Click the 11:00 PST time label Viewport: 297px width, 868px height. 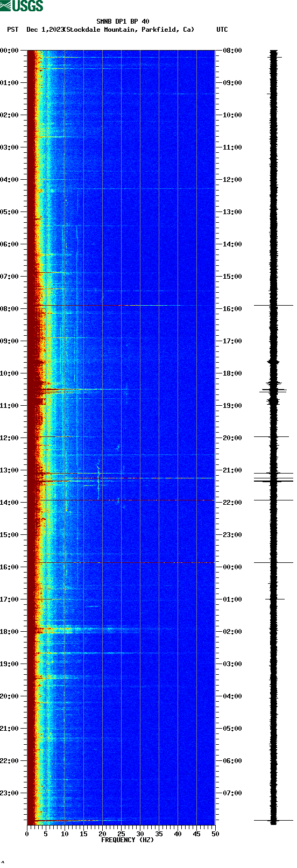point(9,406)
